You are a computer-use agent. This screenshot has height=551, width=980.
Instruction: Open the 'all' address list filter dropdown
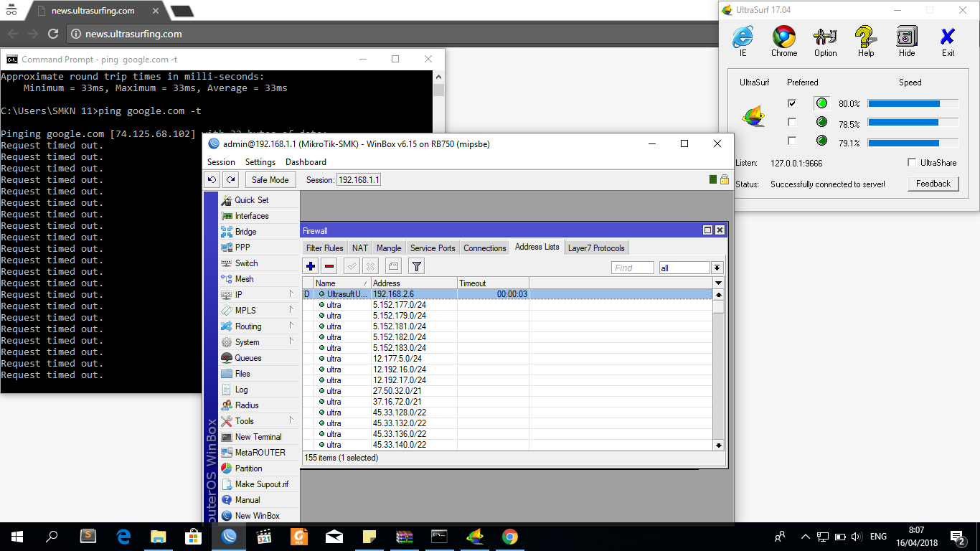point(717,268)
